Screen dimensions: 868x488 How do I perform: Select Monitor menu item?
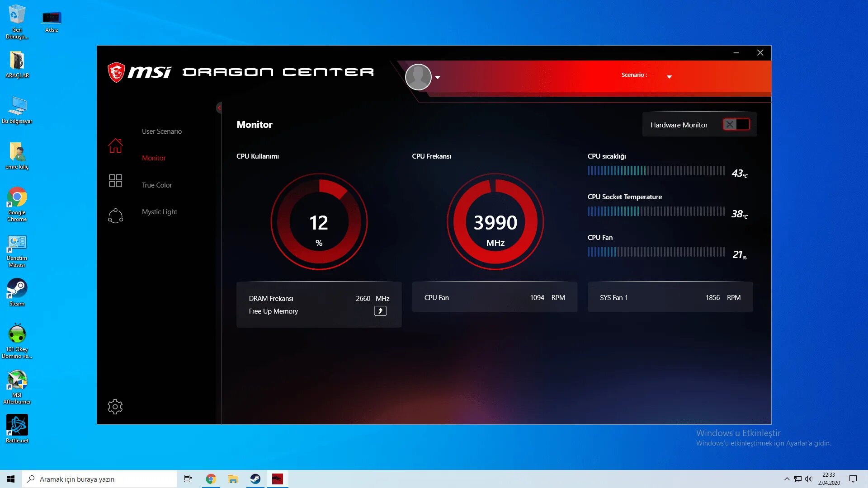154,158
